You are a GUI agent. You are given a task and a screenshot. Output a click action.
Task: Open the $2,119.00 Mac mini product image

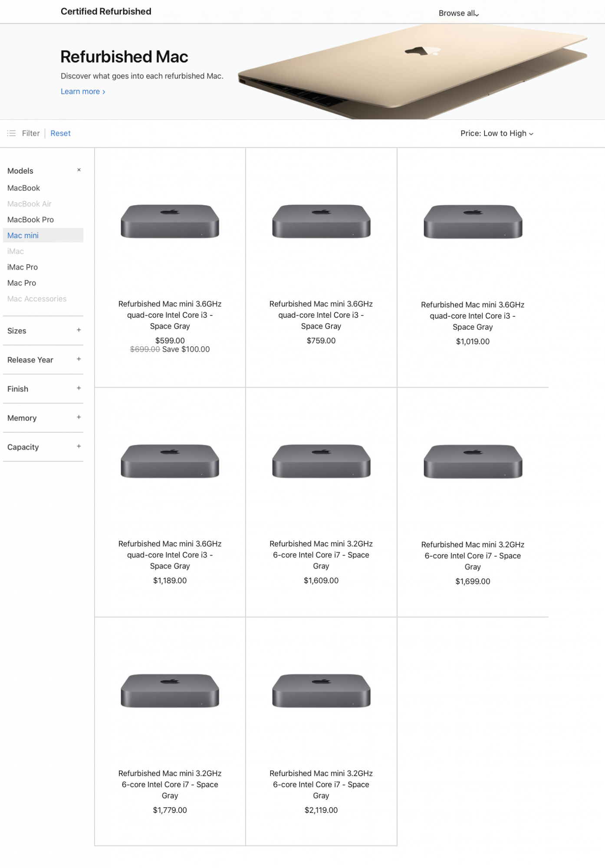point(321,690)
